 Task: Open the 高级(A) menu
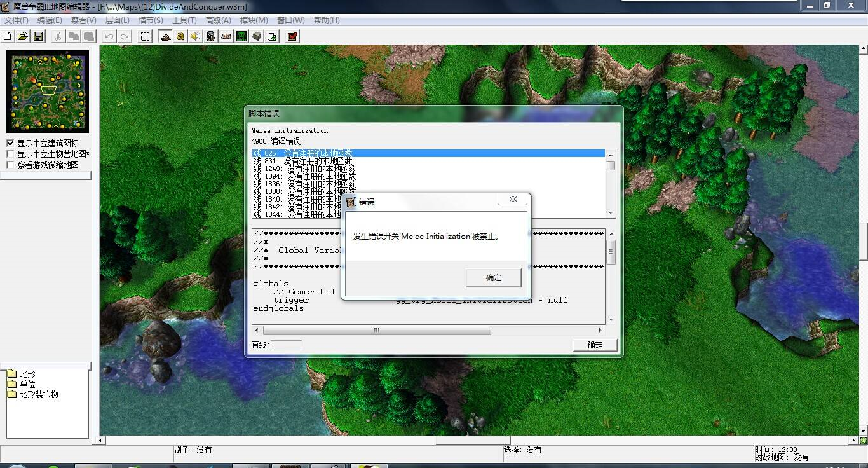point(218,20)
